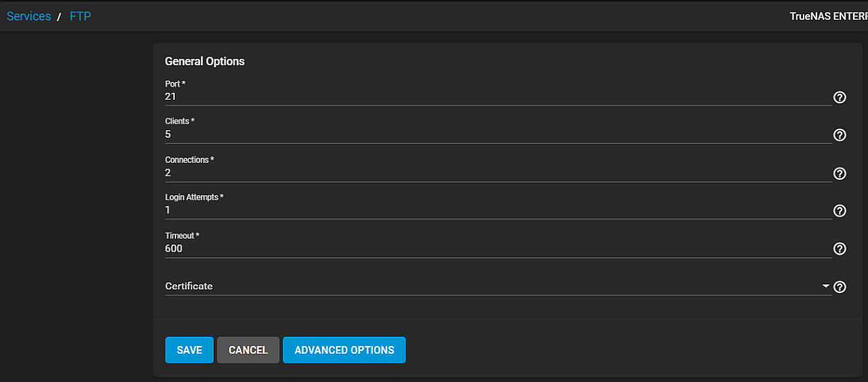Click the General Options heading
Viewport: 868px width, 382px height.
204,62
